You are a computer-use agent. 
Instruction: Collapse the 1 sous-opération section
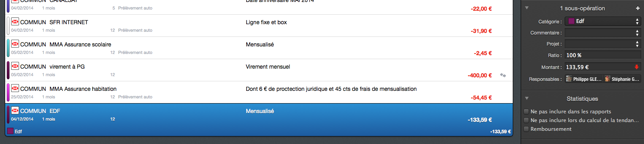coord(527,8)
